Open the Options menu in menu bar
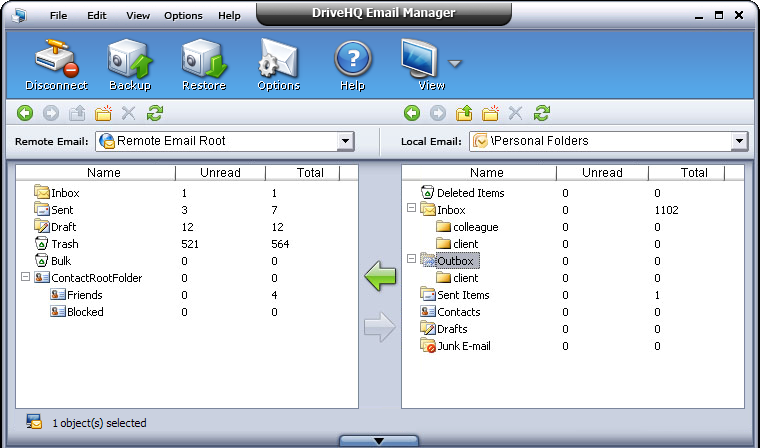760x448 pixels. click(x=183, y=16)
